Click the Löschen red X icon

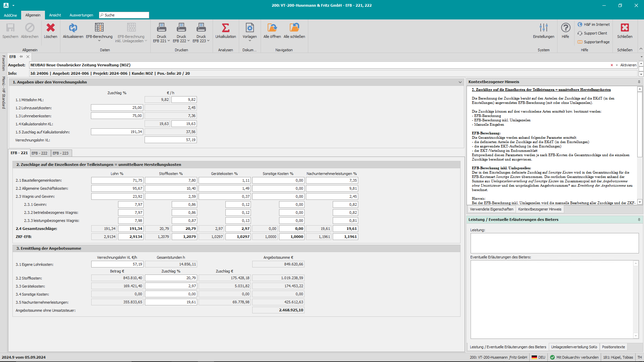tap(51, 28)
